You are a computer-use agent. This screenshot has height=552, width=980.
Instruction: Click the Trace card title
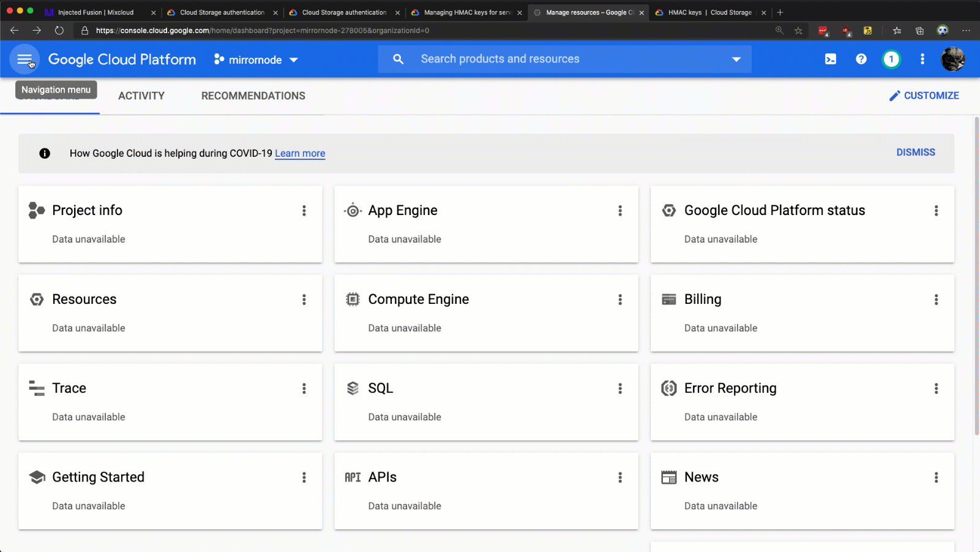[69, 388]
